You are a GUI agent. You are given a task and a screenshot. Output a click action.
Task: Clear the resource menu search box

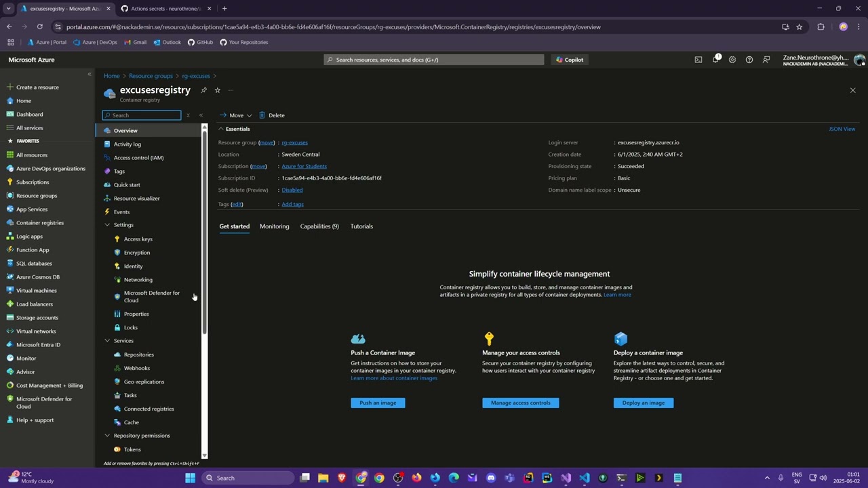(x=188, y=115)
